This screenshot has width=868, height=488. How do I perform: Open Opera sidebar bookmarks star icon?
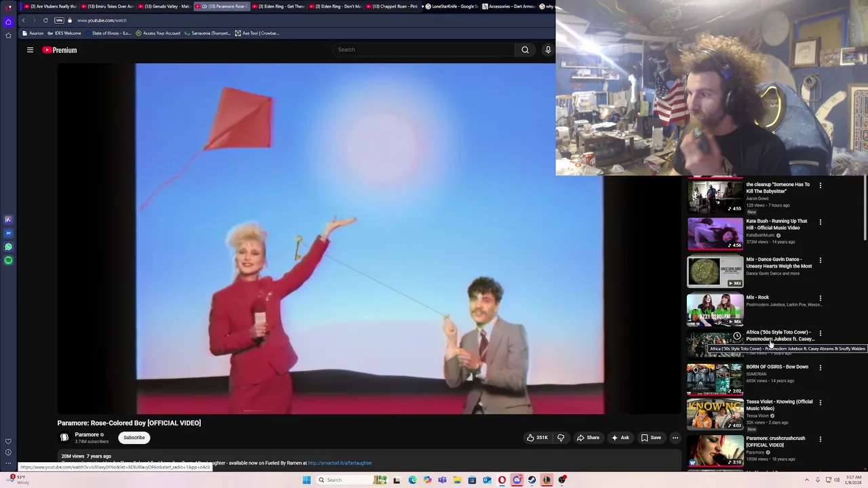coord(8,35)
